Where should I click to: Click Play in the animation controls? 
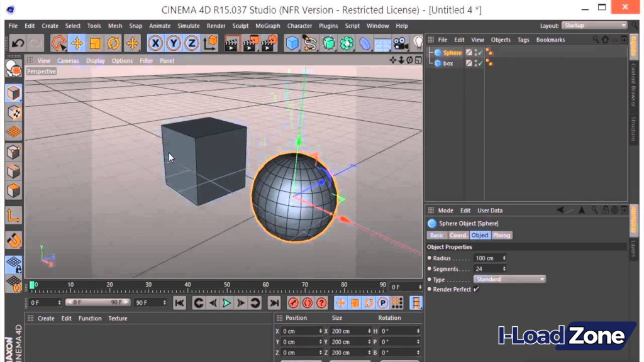[x=226, y=302]
